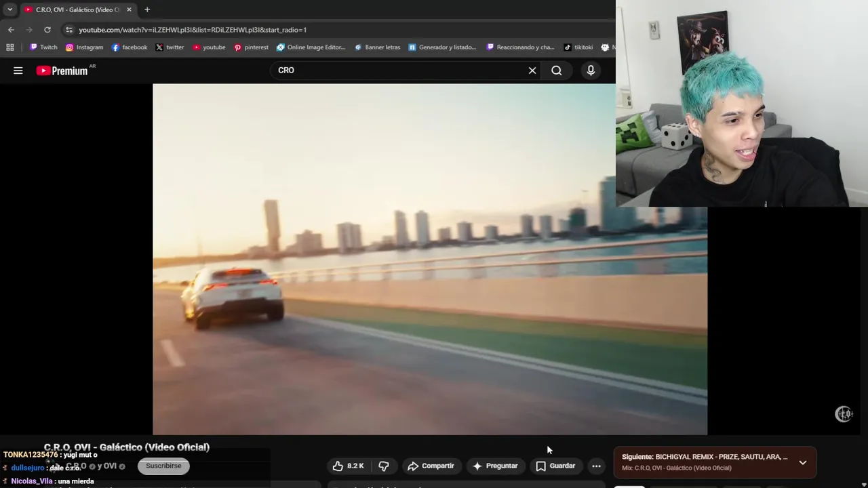Open the Preguntar AI button
Screen dimensions: 868x488
coord(495,466)
